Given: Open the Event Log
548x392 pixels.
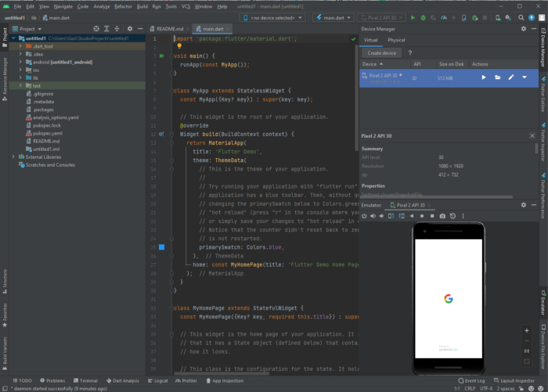Looking at the screenshot, I should click(x=471, y=381).
